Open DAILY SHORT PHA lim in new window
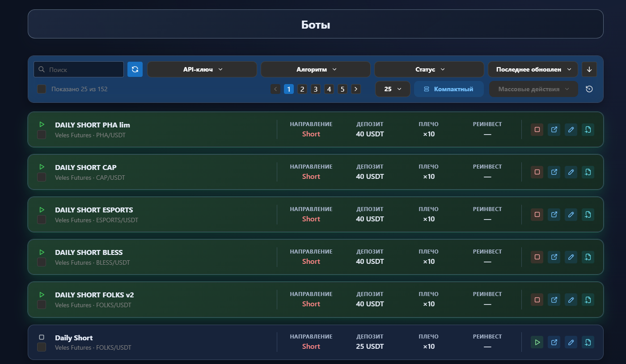Viewport: 626px width, 364px height. [x=554, y=130]
